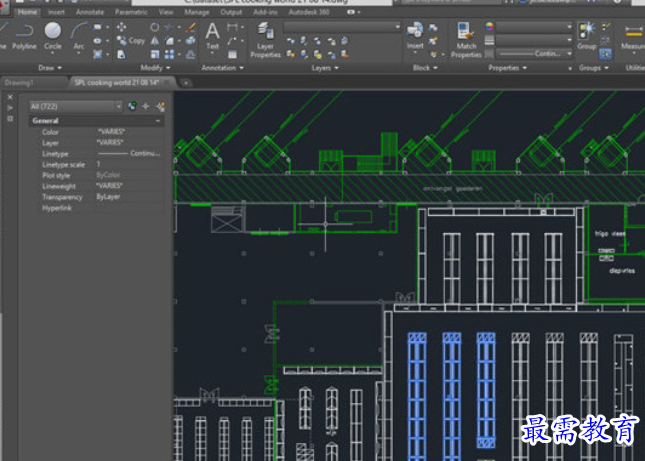Open the View ribbon tab
The height and width of the screenshot is (461, 645).
(166, 12)
